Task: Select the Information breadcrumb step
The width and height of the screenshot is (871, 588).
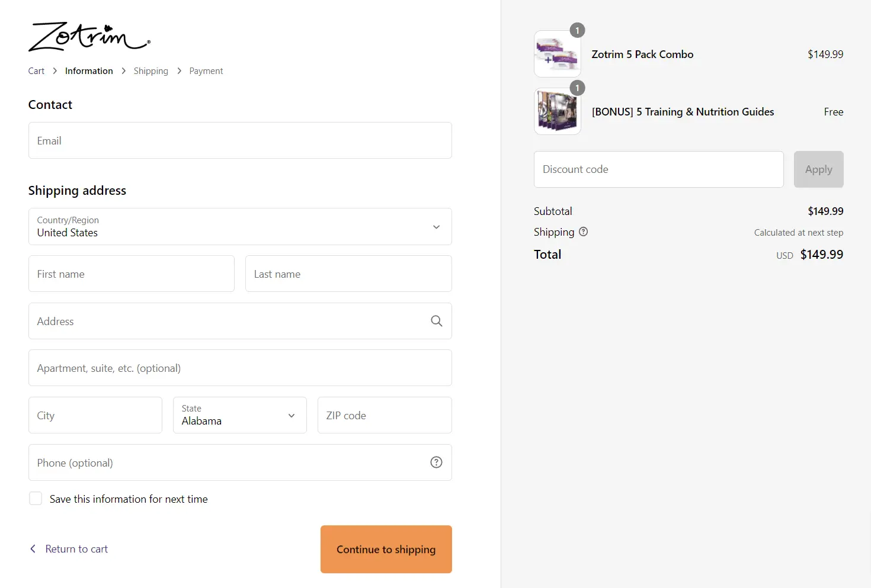Action: point(89,71)
